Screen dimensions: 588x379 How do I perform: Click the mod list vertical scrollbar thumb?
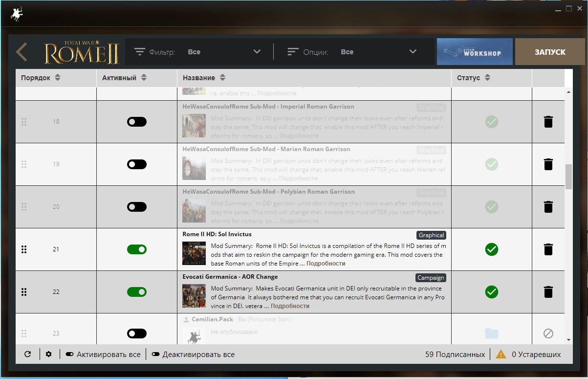click(x=568, y=177)
